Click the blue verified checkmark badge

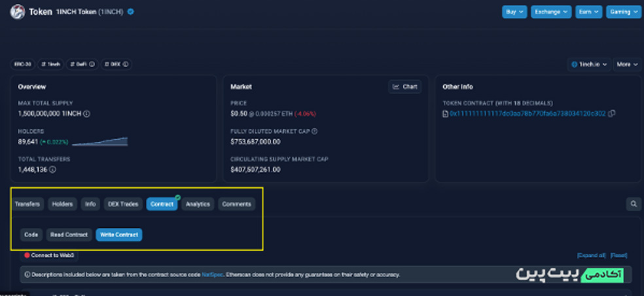[131, 12]
